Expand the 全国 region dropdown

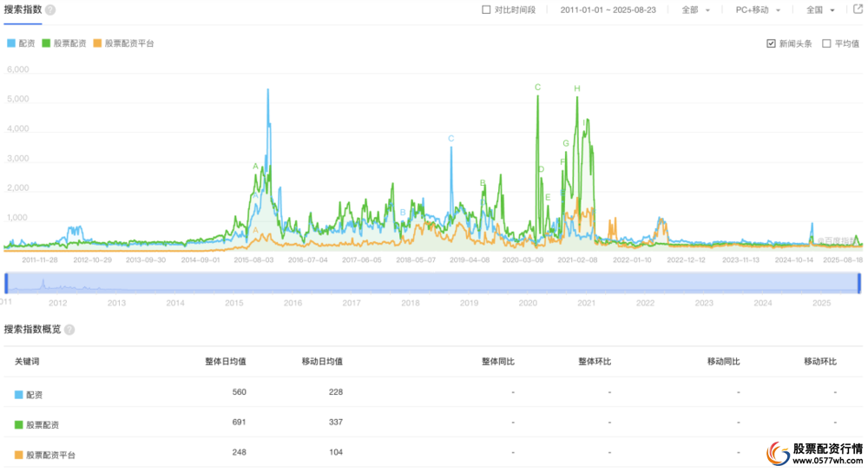(x=820, y=10)
